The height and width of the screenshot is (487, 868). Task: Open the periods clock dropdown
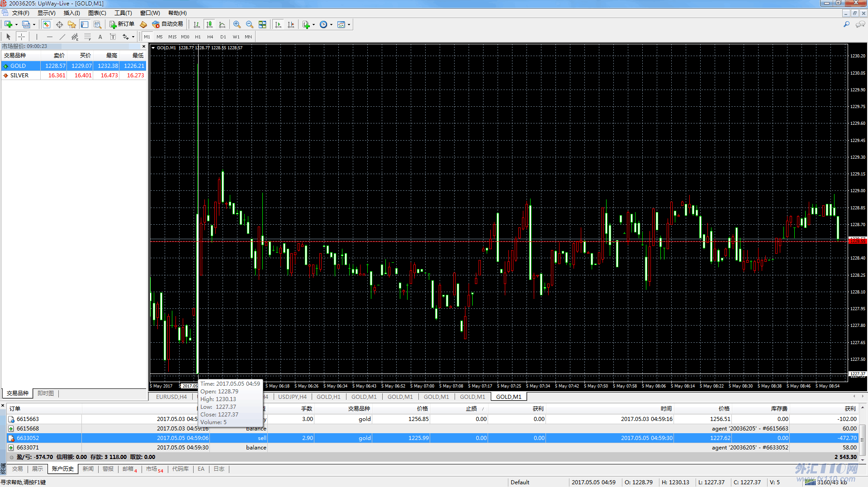pos(326,24)
